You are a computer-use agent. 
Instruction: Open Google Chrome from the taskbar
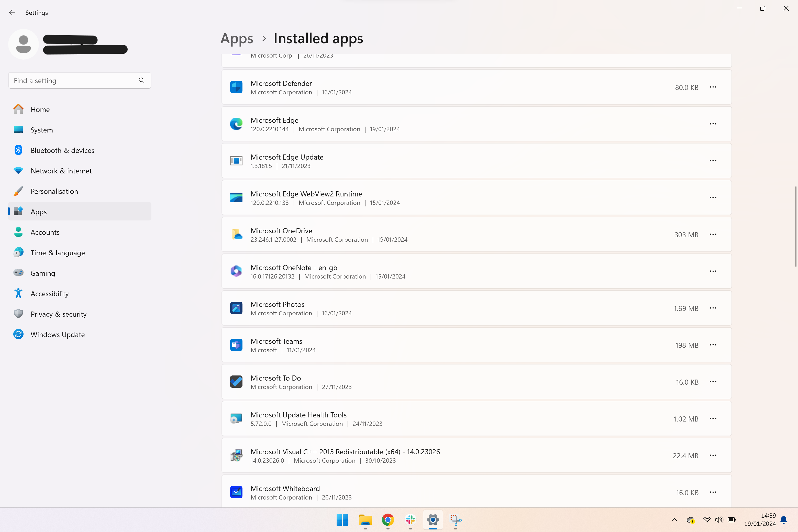click(388, 520)
